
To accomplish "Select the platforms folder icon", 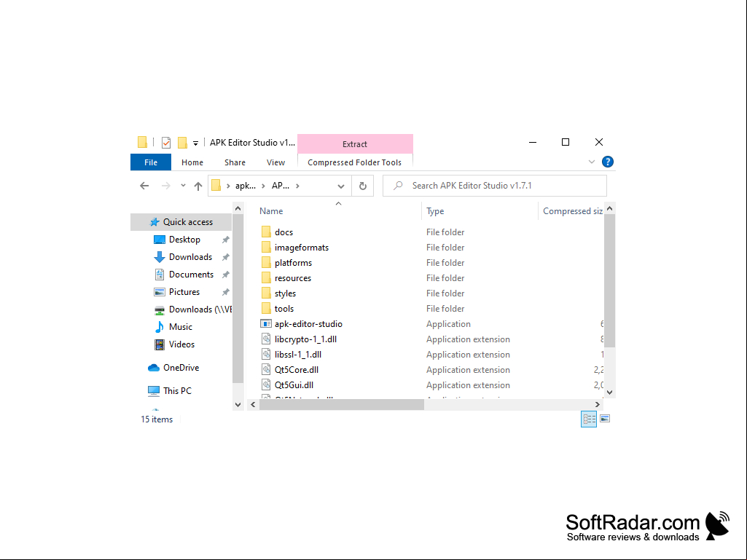I will click(266, 262).
